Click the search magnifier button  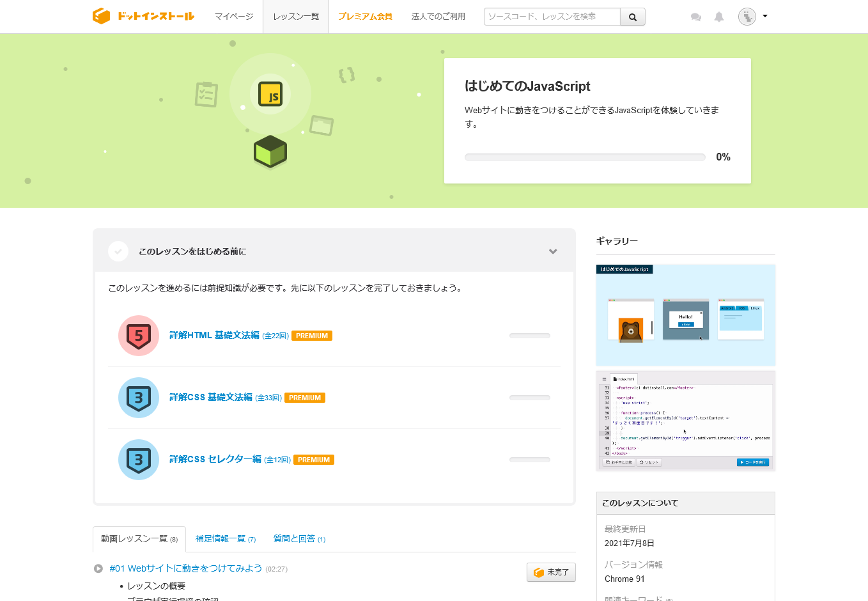632,17
